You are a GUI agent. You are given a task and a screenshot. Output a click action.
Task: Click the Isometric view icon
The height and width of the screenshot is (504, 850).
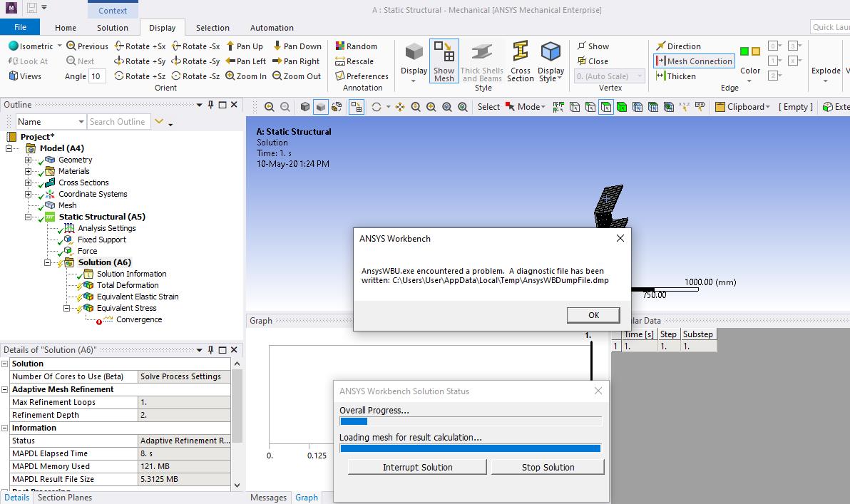14,46
